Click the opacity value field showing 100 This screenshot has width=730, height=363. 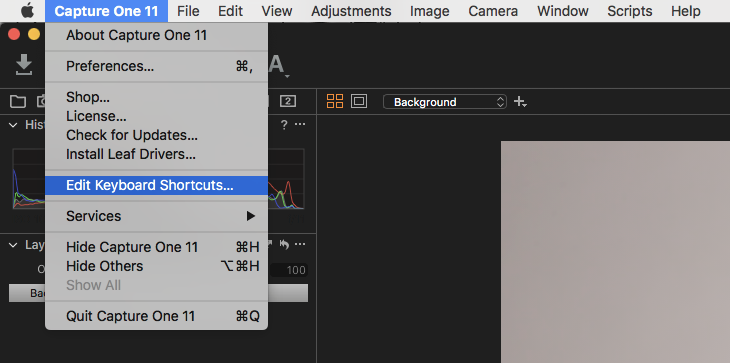coord(289,270)
